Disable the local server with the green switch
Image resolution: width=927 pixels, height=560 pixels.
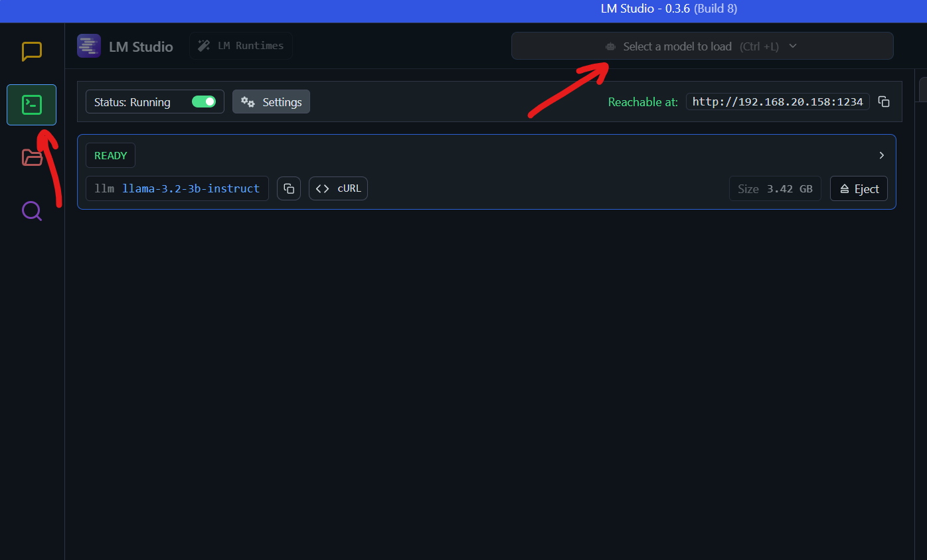point(205,102)
